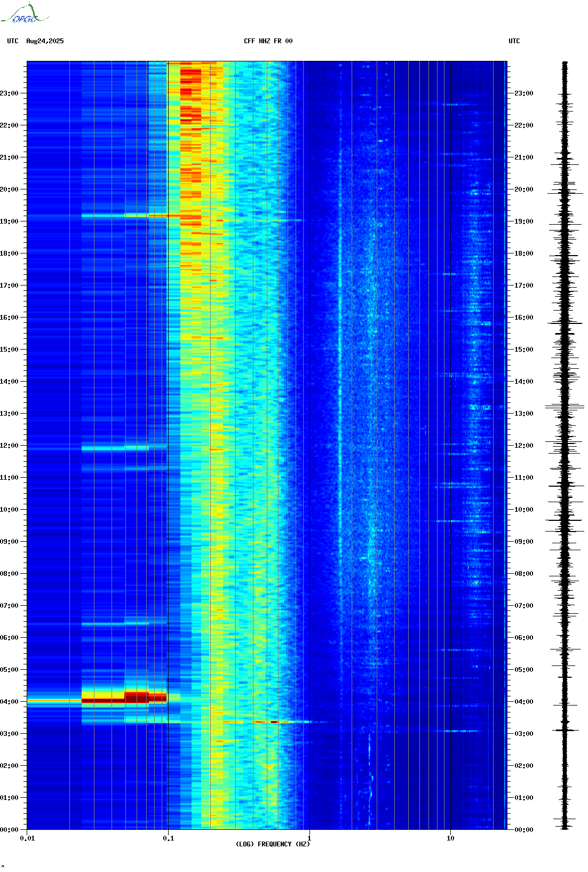The height and width of the screenshot is (872, 588).
Task: Select the UTC label beside the date
Action: (13, 41)
